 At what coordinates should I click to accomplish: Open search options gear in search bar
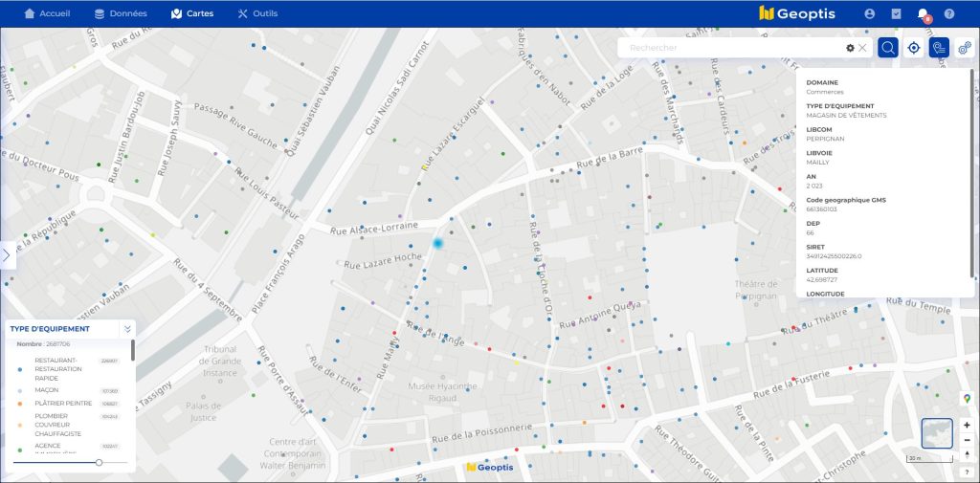point(850,48)
